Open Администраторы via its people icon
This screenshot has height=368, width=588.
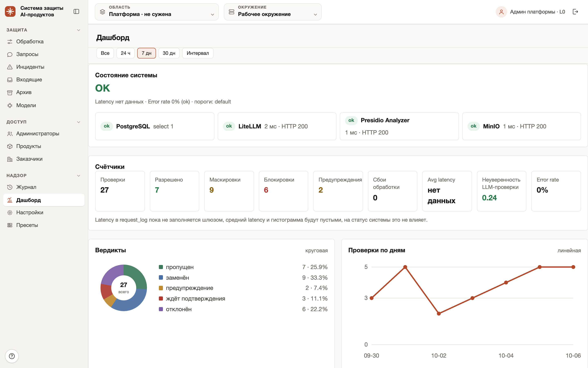10,134
